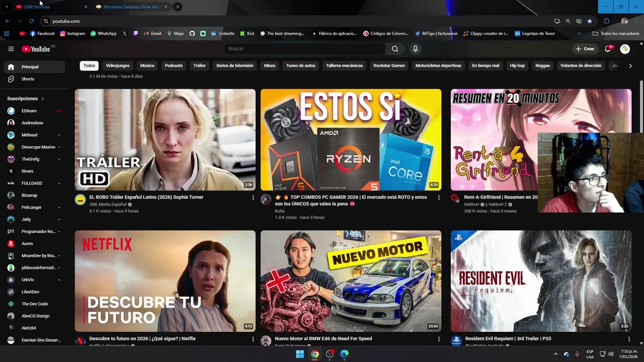This screenshot has height=362, width=644.
Task: Open the Kick bookmark
Action: tap(247, 34)
